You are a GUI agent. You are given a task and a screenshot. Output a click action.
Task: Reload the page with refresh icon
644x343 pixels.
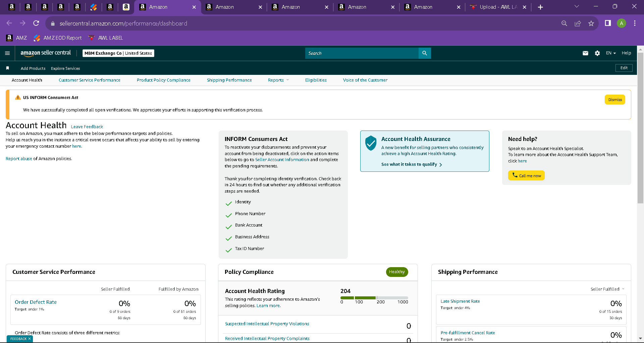pyautogui.click(x=36, y=23)
